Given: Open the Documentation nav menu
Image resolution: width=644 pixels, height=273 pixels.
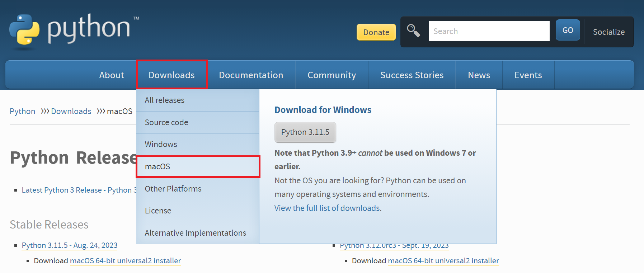Looking at the screenshot, I should 251,75.
